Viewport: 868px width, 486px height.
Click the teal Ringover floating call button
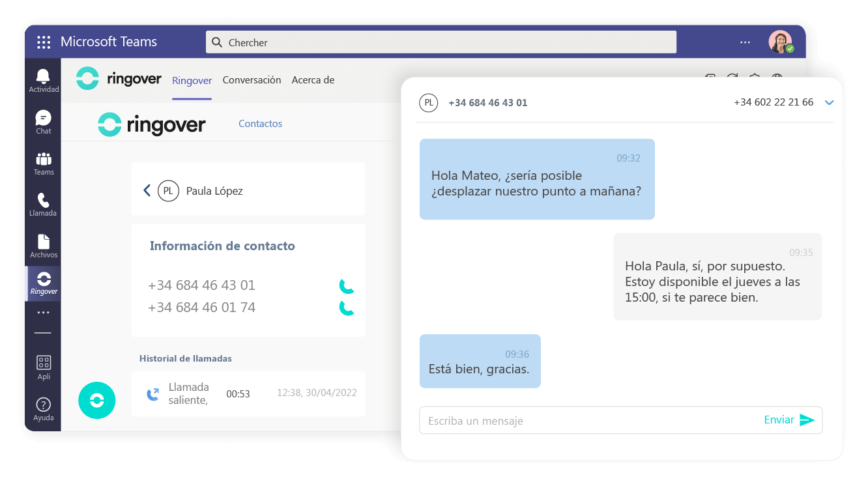pyautogui.click(x=96, y=400)
